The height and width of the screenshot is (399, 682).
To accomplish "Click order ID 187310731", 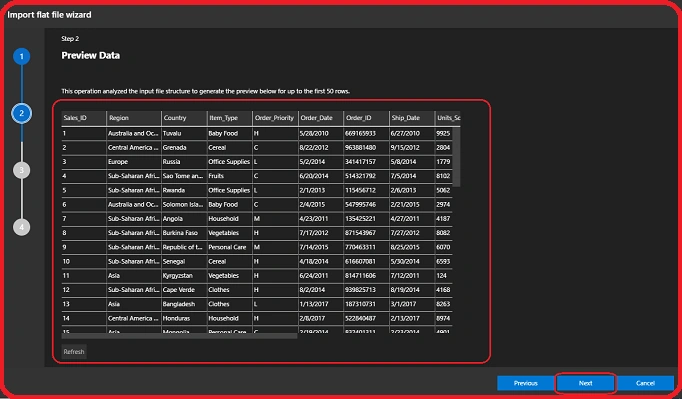I will (367, 304).
